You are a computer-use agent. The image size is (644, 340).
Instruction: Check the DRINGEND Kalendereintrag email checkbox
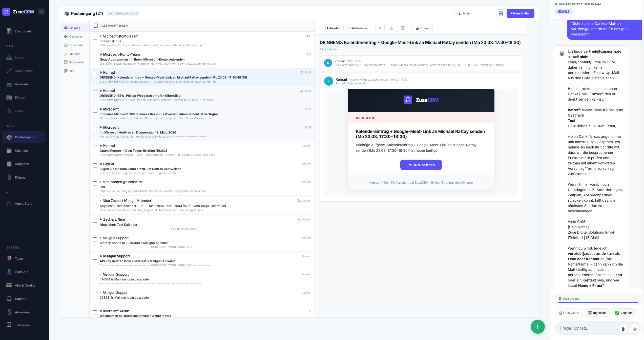coord(95,74)
